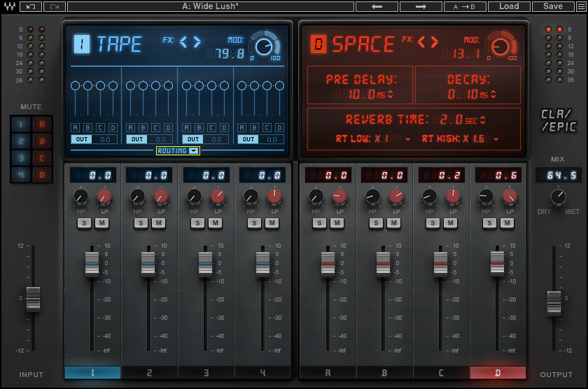Select previous FX for TAPE delay

[x=183, y=41]
